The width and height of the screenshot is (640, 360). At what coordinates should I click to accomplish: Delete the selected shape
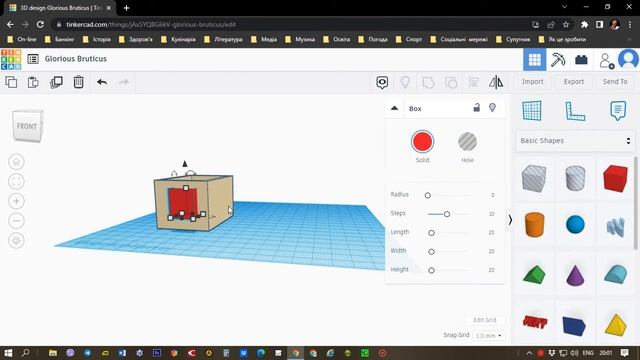[78, 82]
